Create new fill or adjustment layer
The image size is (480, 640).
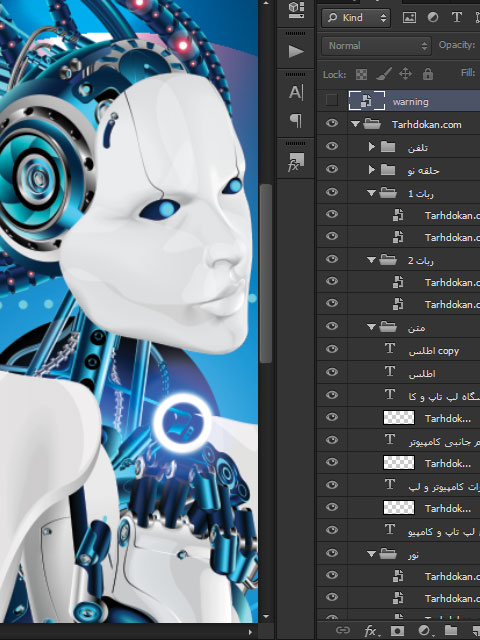[x=424, y=631]
